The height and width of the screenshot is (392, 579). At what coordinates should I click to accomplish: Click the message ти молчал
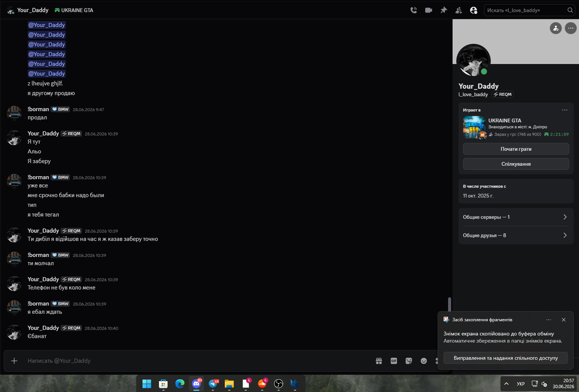point(41,263)
